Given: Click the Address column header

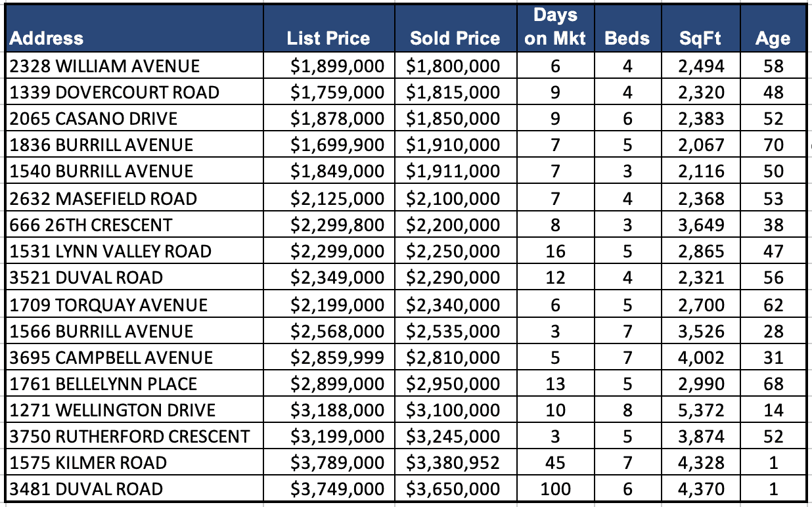Looking at the screenshot, I should tap(47, 38).
